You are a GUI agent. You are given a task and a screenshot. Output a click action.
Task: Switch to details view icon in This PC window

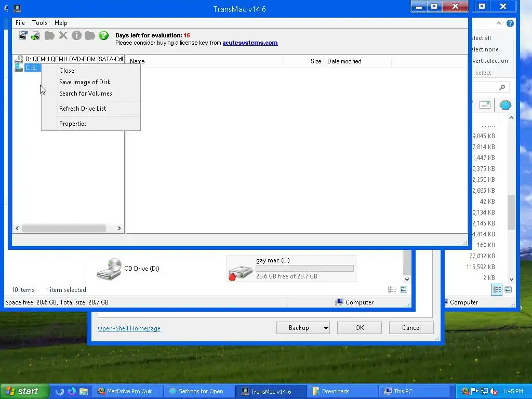click(392, 289)
